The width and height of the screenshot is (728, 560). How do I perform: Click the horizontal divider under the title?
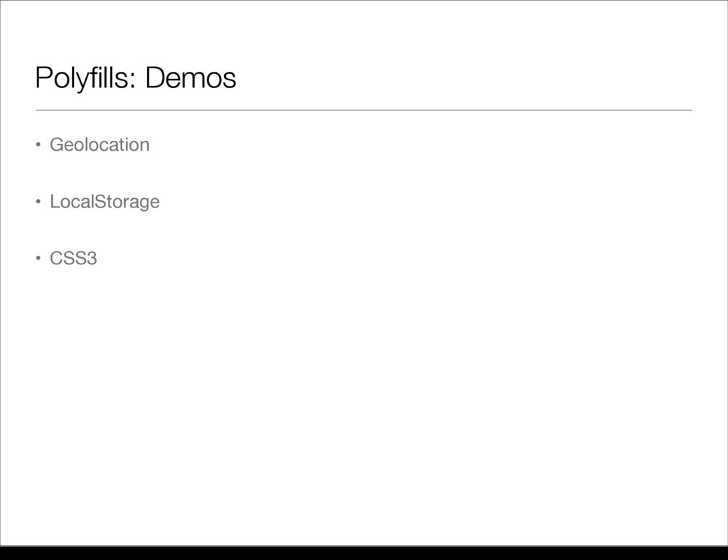[x=364, y=111]
